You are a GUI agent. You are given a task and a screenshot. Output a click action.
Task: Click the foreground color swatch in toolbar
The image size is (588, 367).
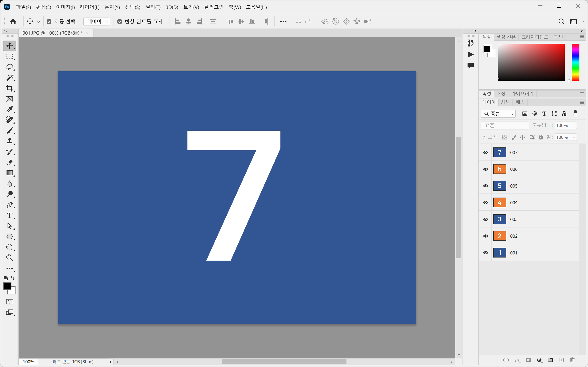coord(7,286)
